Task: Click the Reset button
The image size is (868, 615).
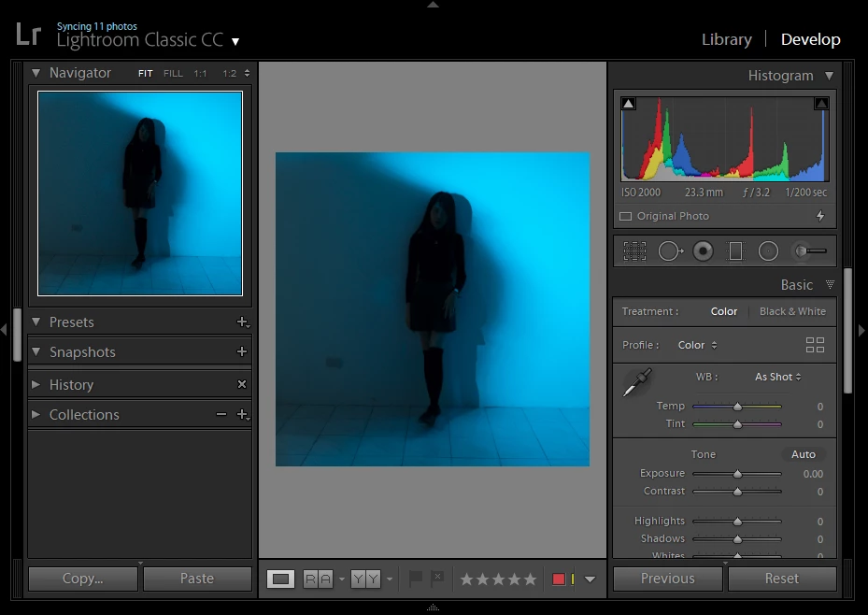Action: point(782,579)
